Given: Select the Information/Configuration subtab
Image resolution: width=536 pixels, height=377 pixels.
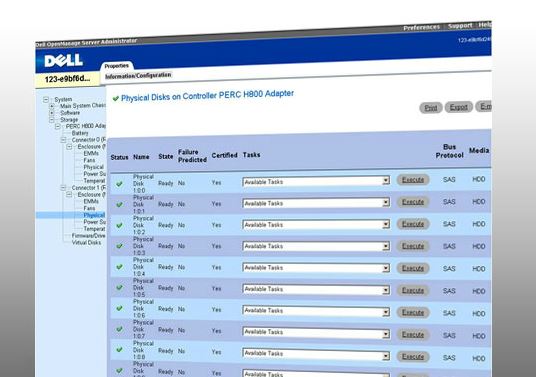Looking at the screenshot, I should pos(138,76).
